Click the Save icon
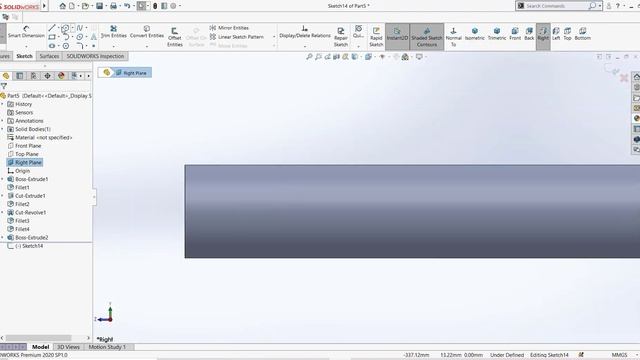The width and height of the screenshot is (640, 360). click(100, 6)
